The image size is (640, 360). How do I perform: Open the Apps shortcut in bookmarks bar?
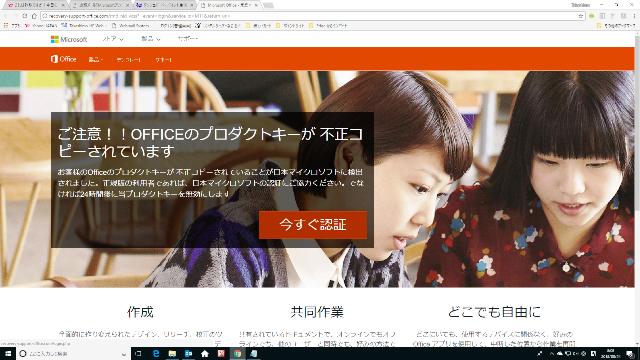(x=11, y=26)
